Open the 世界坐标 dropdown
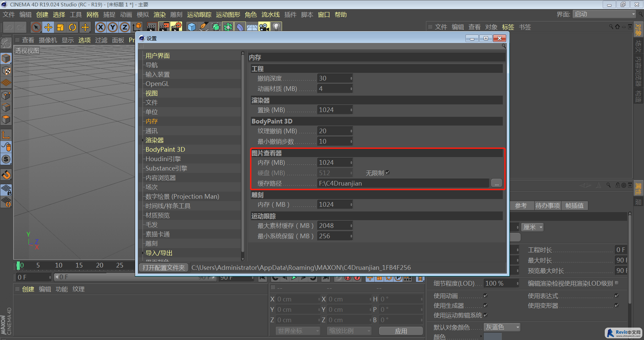The height and width of the screenshot is (340, 644). coord(298,331)
